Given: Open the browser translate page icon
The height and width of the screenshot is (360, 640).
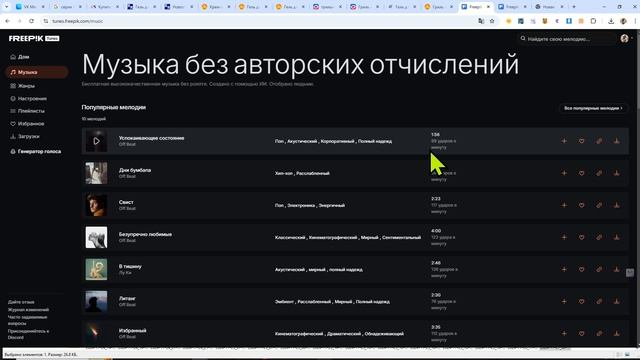Looking at the screenshot, I should click(481, 21).
